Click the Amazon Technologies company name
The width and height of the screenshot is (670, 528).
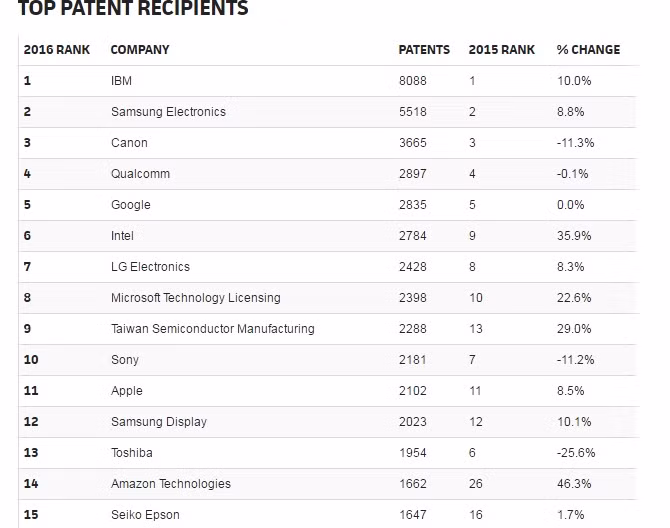click(x=170, y=484)
